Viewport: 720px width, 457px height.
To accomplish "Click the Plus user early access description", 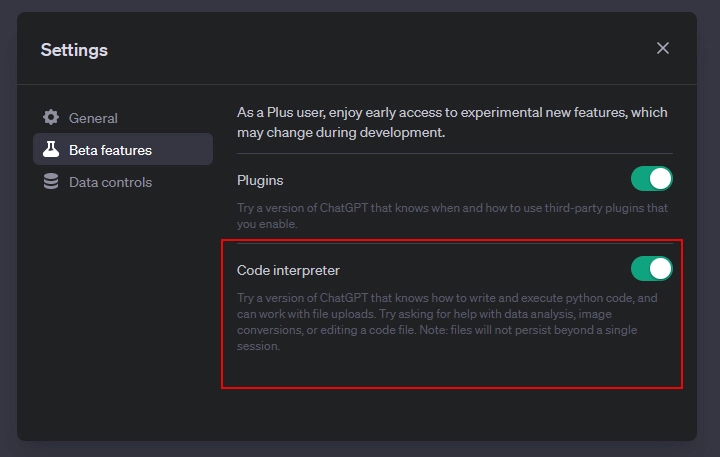I will (452, 122).
